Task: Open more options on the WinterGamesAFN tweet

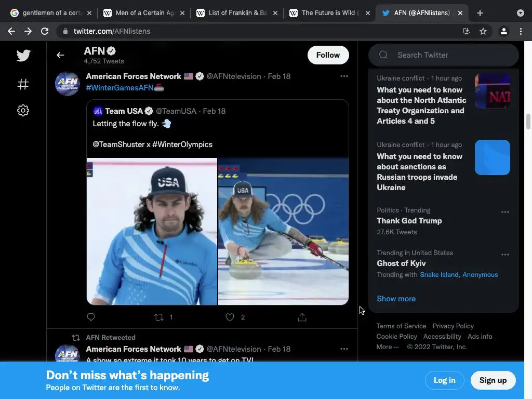Action: tap(344, 76)
